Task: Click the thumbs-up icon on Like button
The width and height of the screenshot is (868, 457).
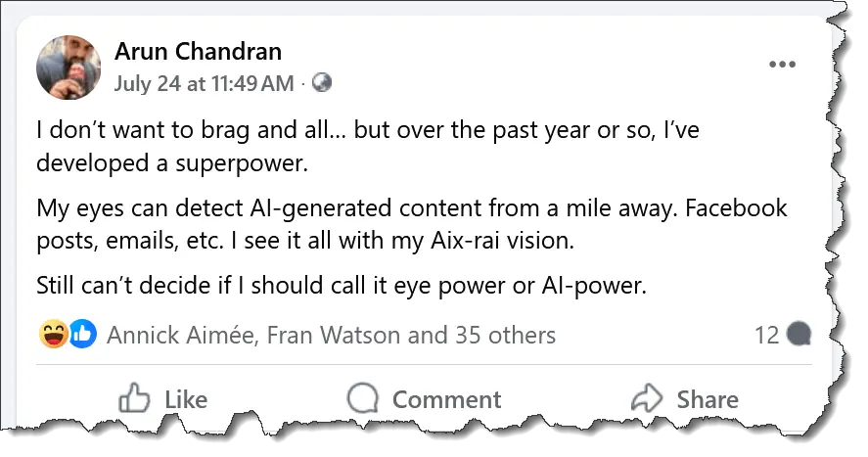Action: click(x=133, y=398)
